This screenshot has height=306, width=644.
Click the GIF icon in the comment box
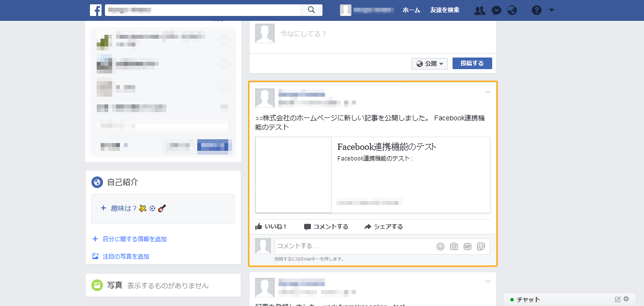[468, 247]
